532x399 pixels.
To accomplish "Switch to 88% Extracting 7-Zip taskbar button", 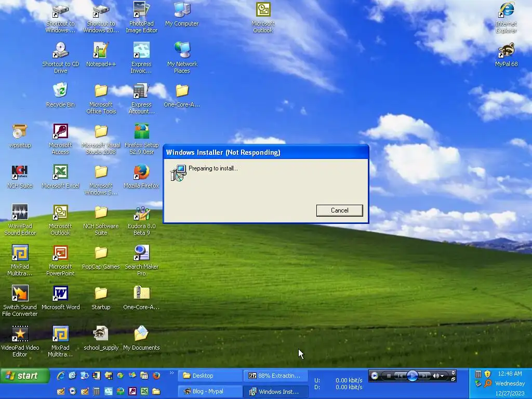I will pyautogui.click(x=275, y=376).
